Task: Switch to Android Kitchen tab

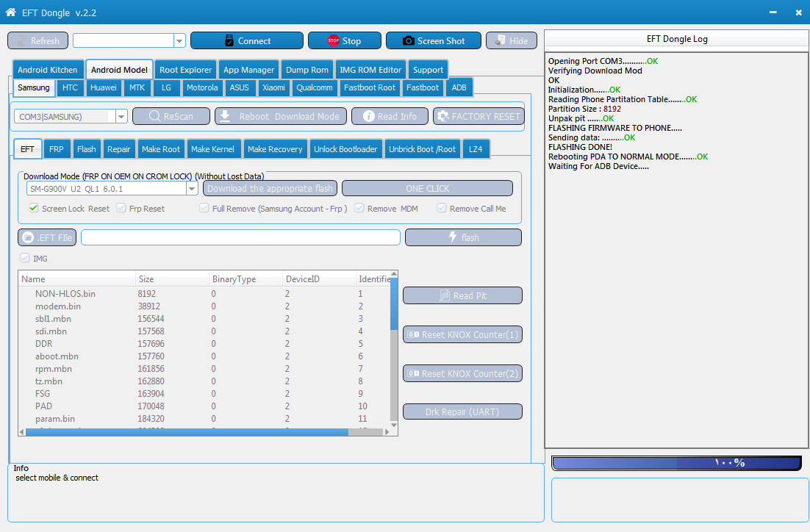Action: pyautogui.click(x=48, y=70)
